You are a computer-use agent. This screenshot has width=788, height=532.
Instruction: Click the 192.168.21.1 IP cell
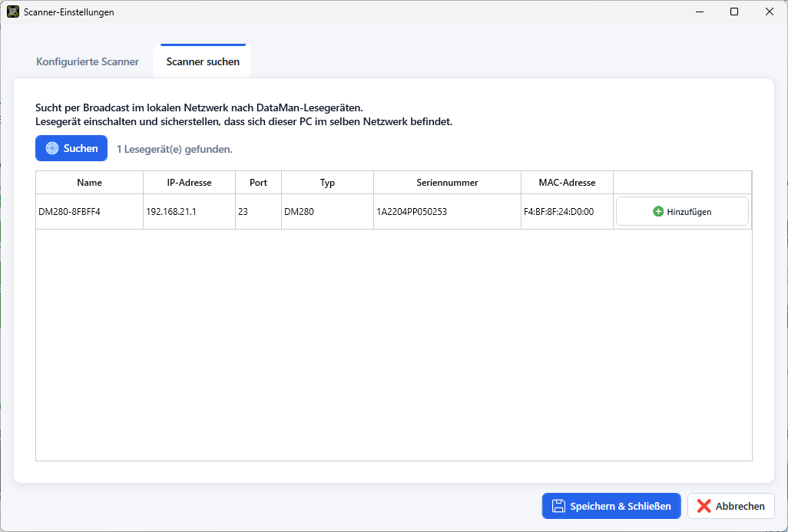coord(190,211)
